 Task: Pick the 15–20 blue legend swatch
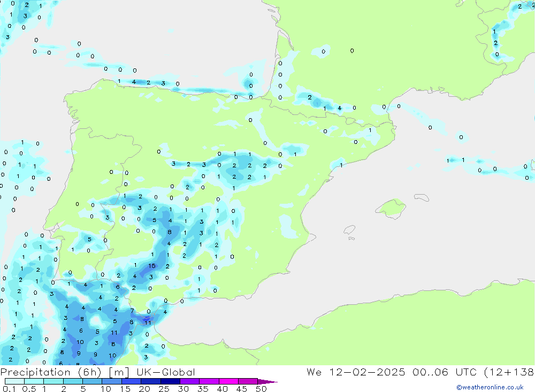(x=132, y=381)
